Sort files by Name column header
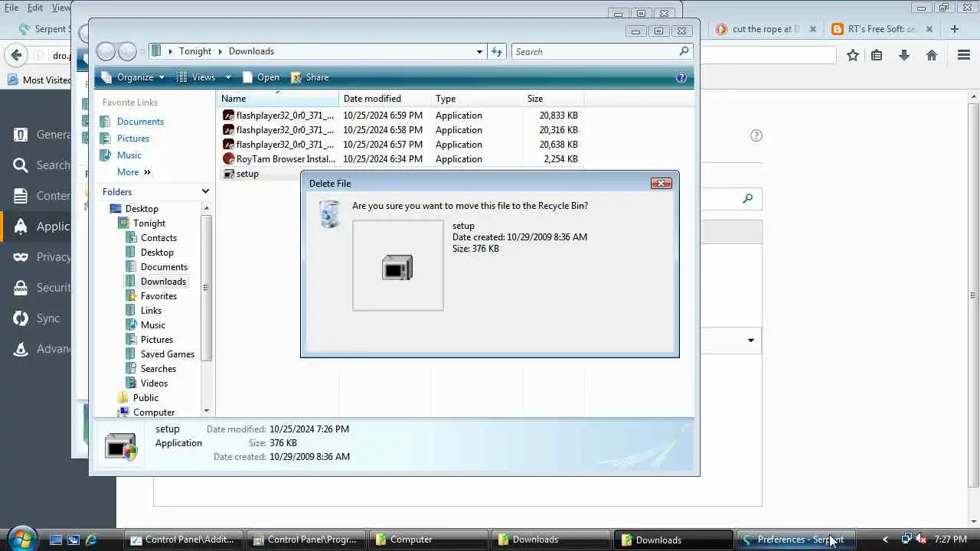 [279, 99]
